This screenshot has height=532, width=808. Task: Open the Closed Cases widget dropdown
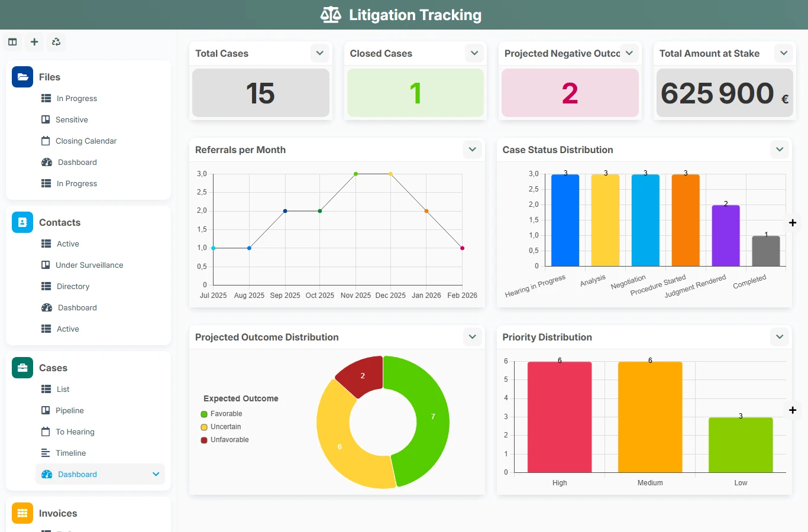tap(474, 53)
